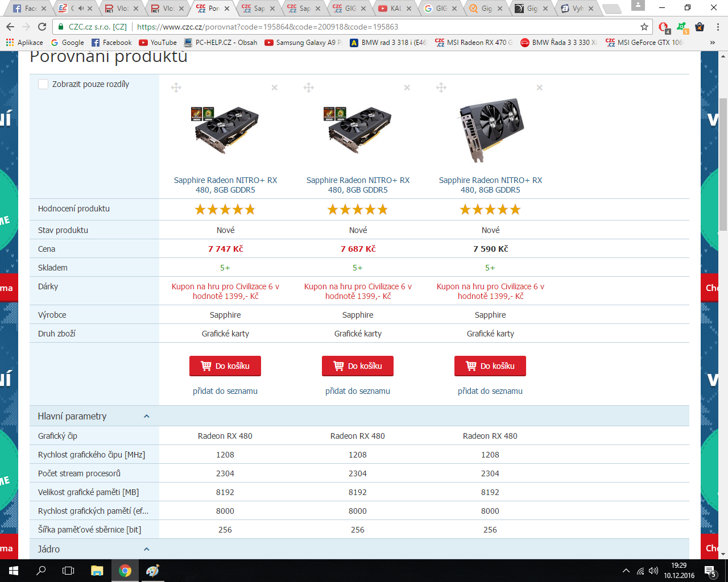Viewport: 728px width, 582px height.
Task: Open the product image of the 7 747 Kč card
Action: 225,129
